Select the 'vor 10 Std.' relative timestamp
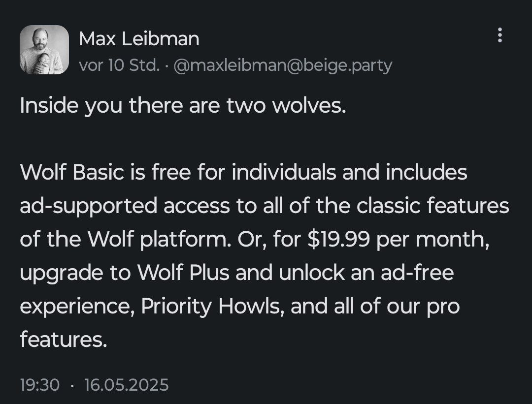The image size is (532, 404). tap(119, 65)
